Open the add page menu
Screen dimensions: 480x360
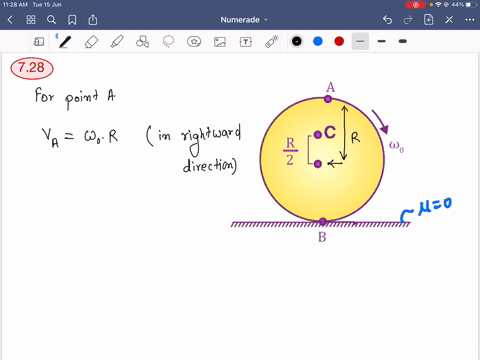428,20
